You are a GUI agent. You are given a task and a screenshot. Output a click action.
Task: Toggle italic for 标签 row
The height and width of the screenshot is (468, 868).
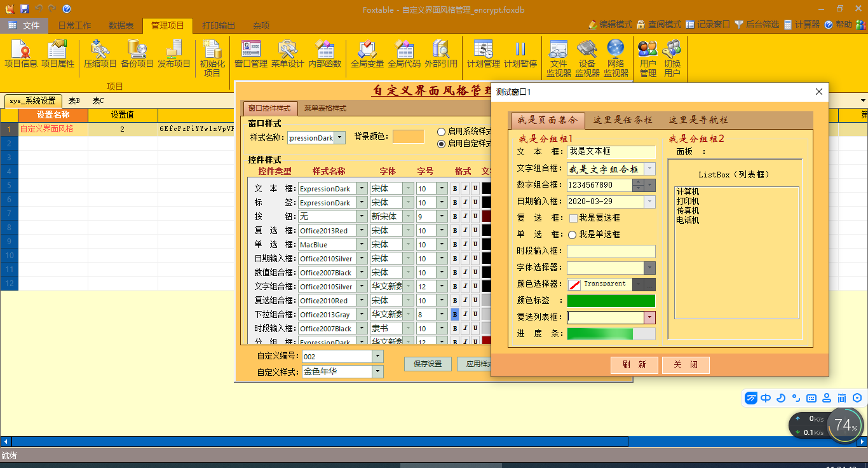tap(465, 202)
